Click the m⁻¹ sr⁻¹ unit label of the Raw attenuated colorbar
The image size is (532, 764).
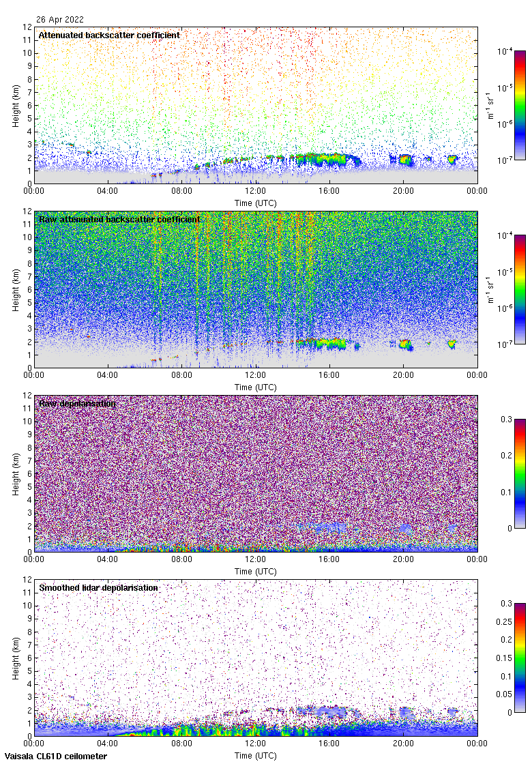tap(490, 289)
